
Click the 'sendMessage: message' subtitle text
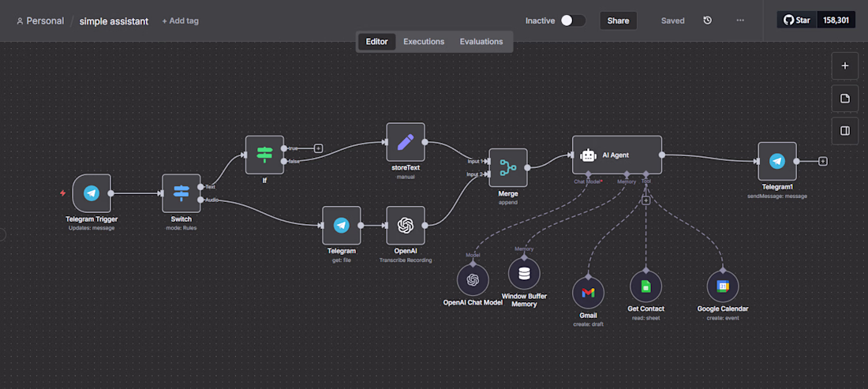pos(777,196)
